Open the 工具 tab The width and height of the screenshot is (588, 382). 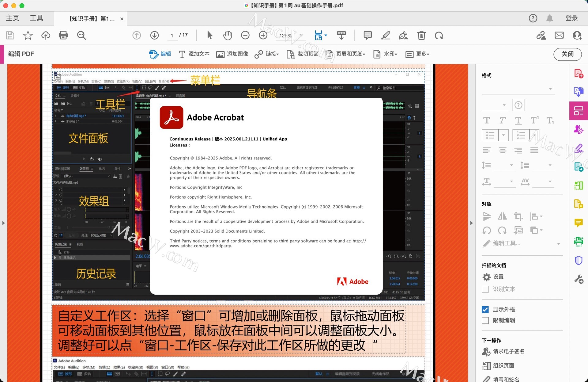[x=36, y=18]
